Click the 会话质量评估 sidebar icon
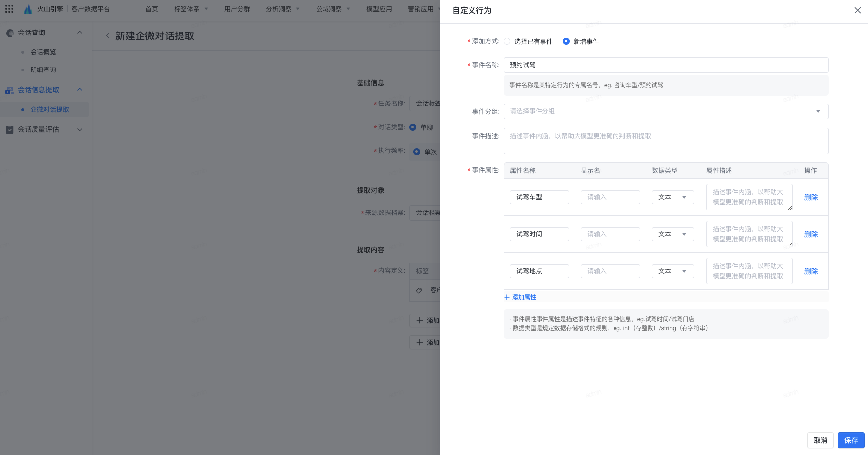868x455 pixels. point(10,129)
